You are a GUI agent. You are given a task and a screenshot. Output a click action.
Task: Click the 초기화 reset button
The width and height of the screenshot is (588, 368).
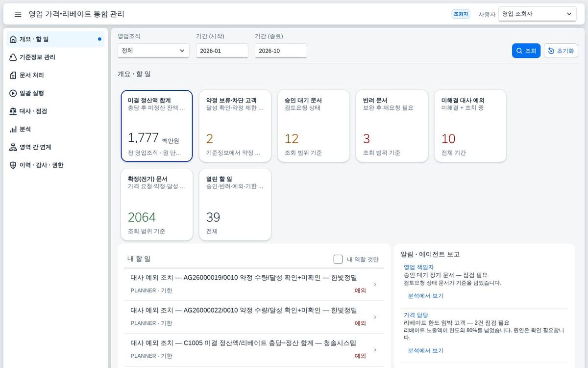pos(561,51)
